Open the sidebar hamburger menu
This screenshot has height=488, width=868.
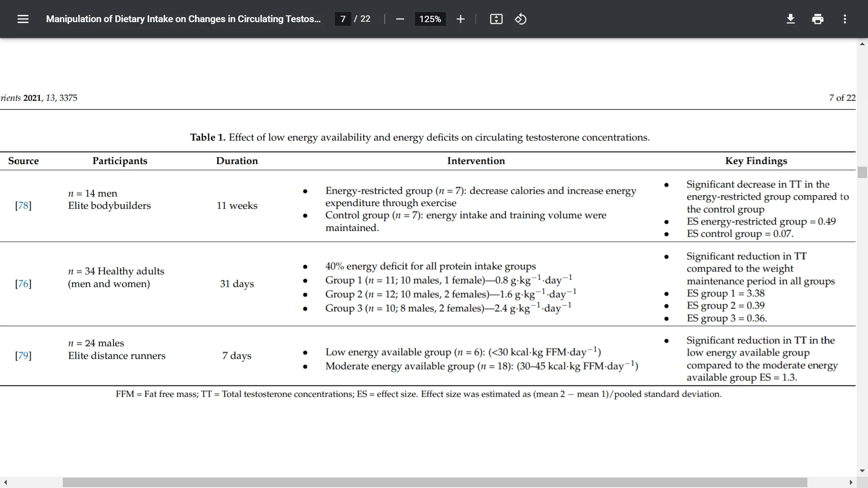pos(23,19)
